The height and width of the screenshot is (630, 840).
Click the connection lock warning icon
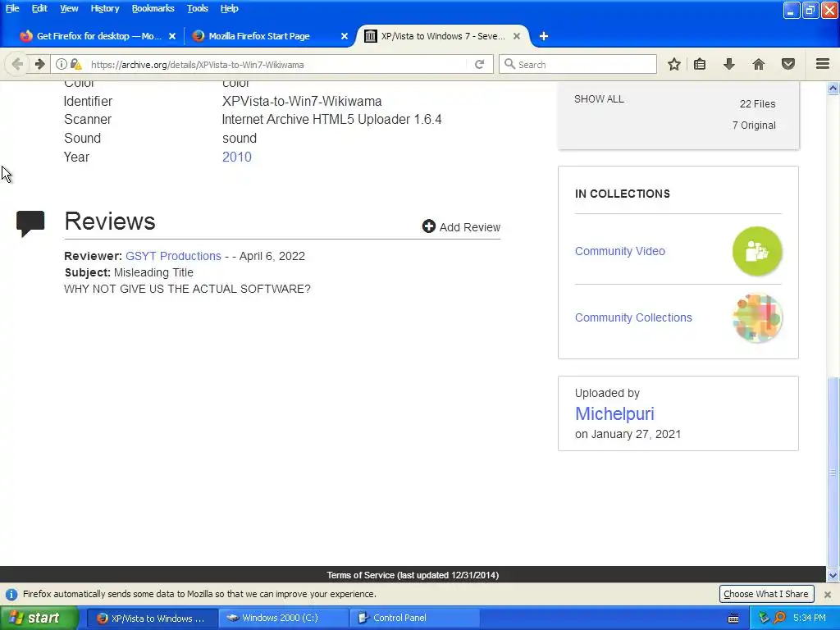pyautogui.click(x=76, y=64)
